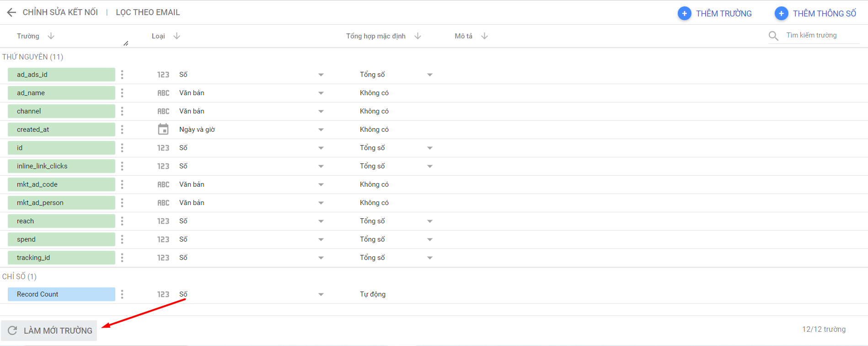
Task: Sort by the Trường column arrow
Action: (51, 36)
